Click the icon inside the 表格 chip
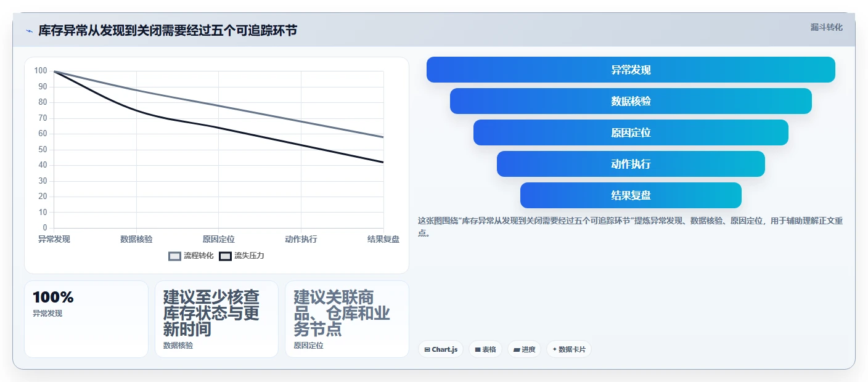The height and width of the screenshot is (382, 868). coord(478,349)
